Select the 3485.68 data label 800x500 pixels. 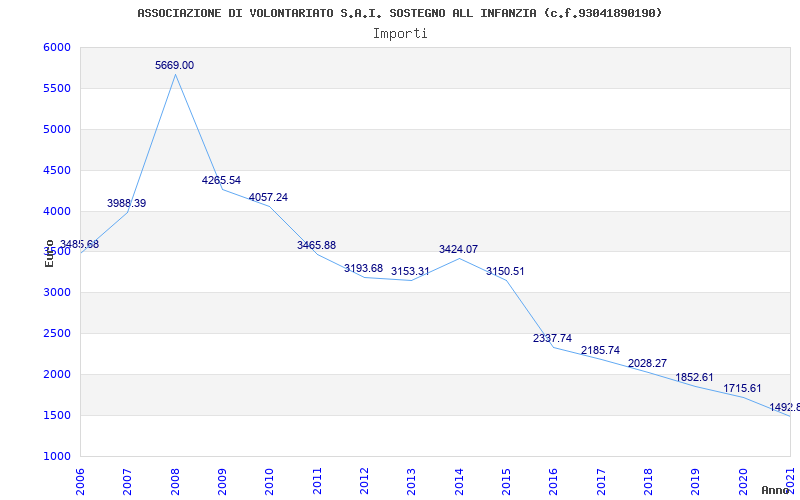pyautogui.click(x=79, y=244)
